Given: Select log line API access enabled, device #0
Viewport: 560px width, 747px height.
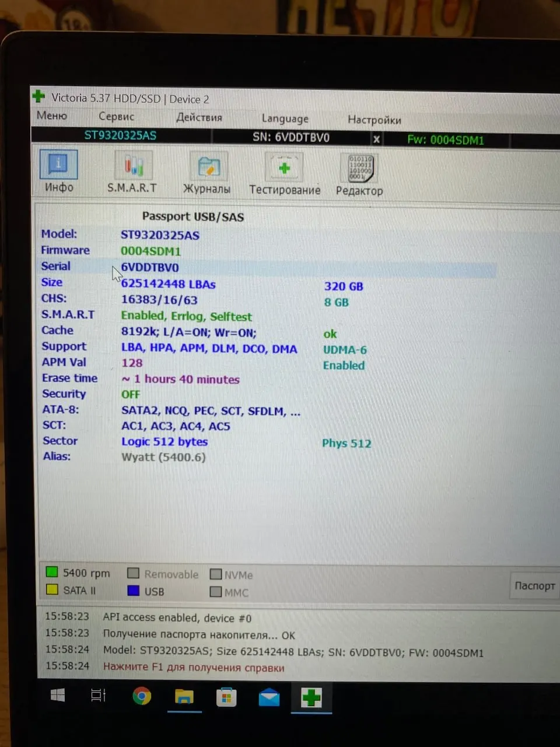Looking at the screenshot, I should [x=177, y=617].
